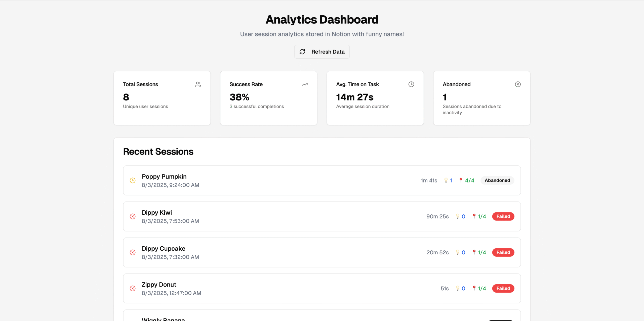
Task: Click the circled X icon in Abandoned card
Action: click(518, 84)
